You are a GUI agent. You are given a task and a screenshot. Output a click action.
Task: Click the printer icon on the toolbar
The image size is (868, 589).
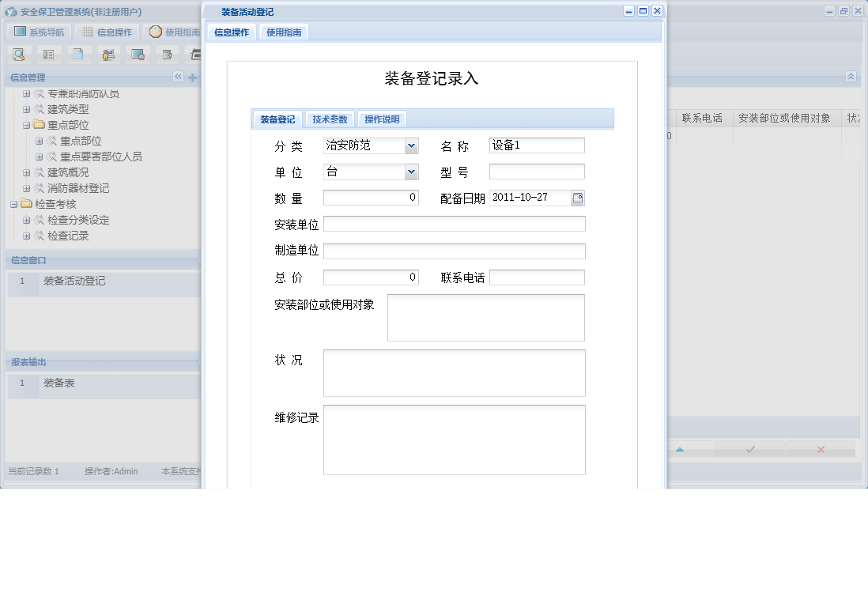click(194, 55)
